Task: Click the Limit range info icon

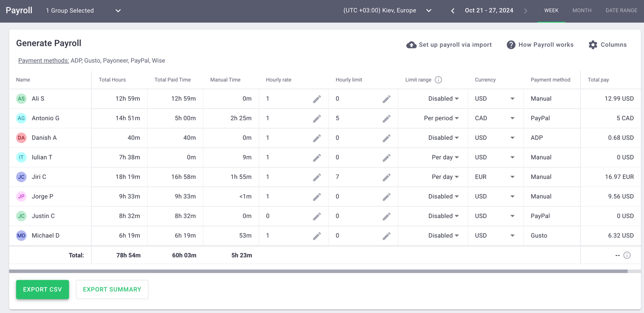Action: tap(438, 80)
